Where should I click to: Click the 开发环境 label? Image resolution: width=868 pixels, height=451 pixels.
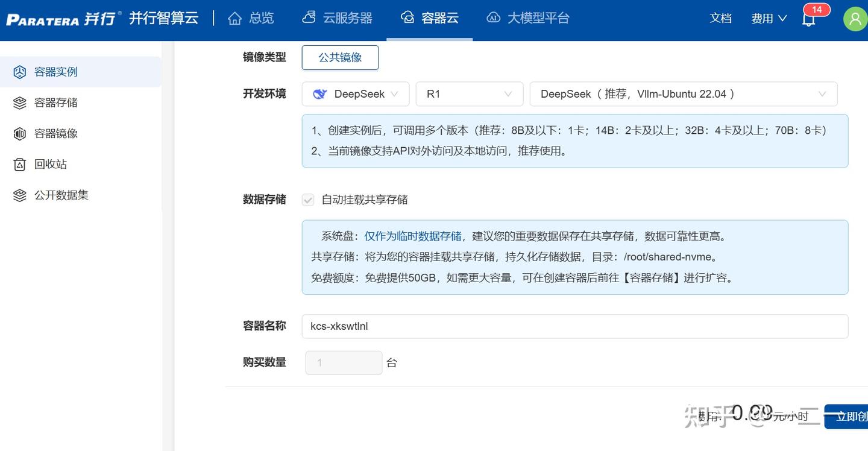pyautogui.click(x=265, y=93)
